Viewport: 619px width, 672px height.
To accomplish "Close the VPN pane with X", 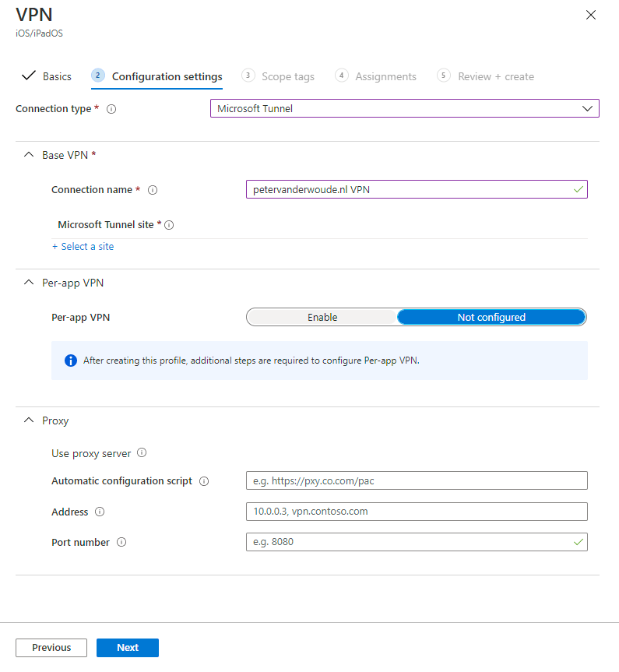I will [x=591, y=15].
